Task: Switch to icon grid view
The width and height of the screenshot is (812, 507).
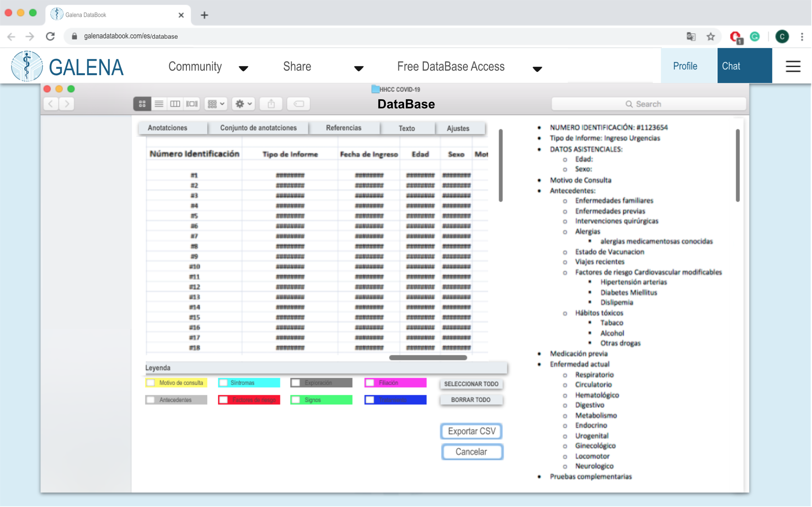Action: coord(142,104)
